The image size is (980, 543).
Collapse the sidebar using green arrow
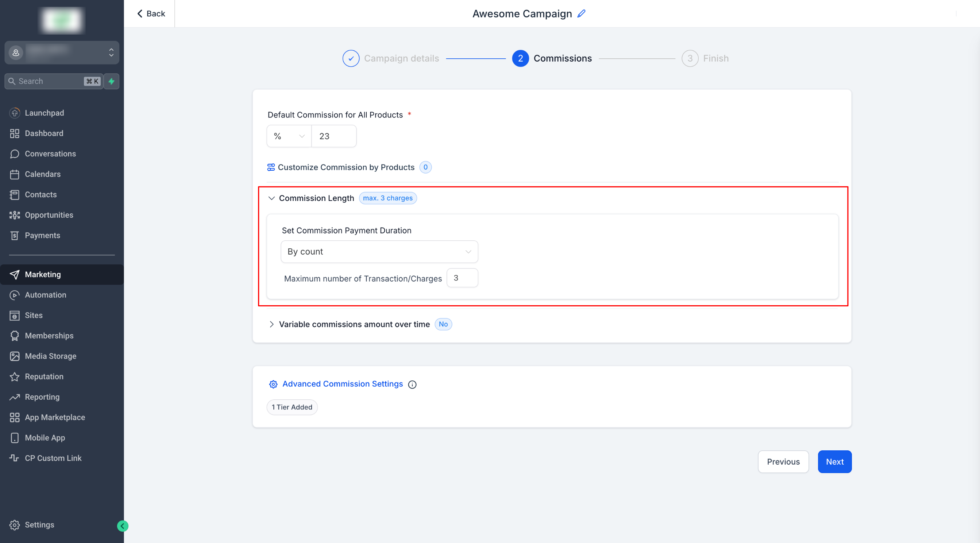coord(123,525)
